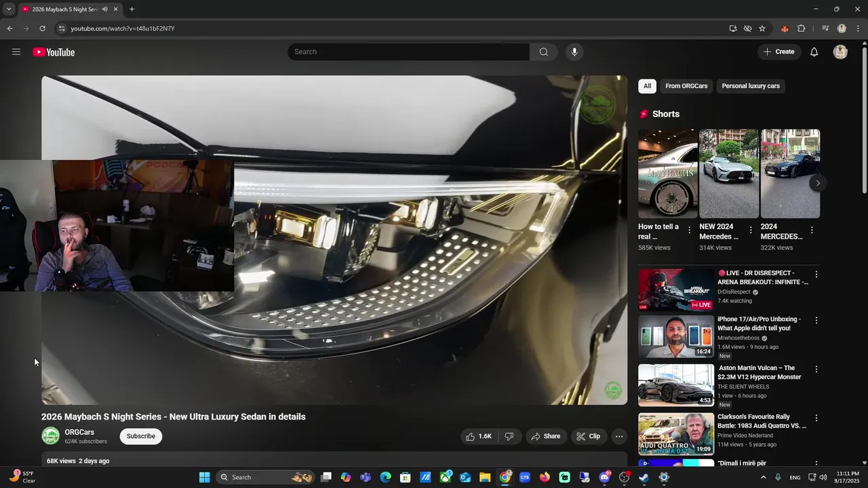Open the NEW 2024 Mercedes short
This screenshot has height=488, width=868.
click(729, 174)
